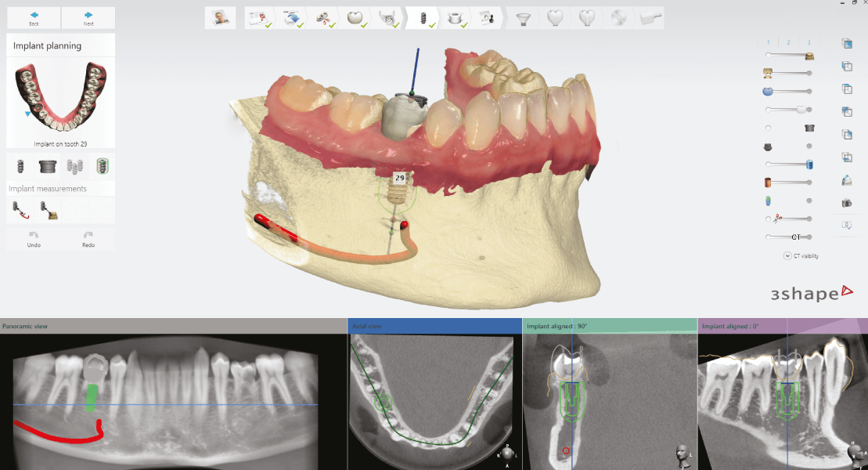Select the single implant tool
Image resolution: width=868 pixels, height=470 pixels.
point(21,166)
